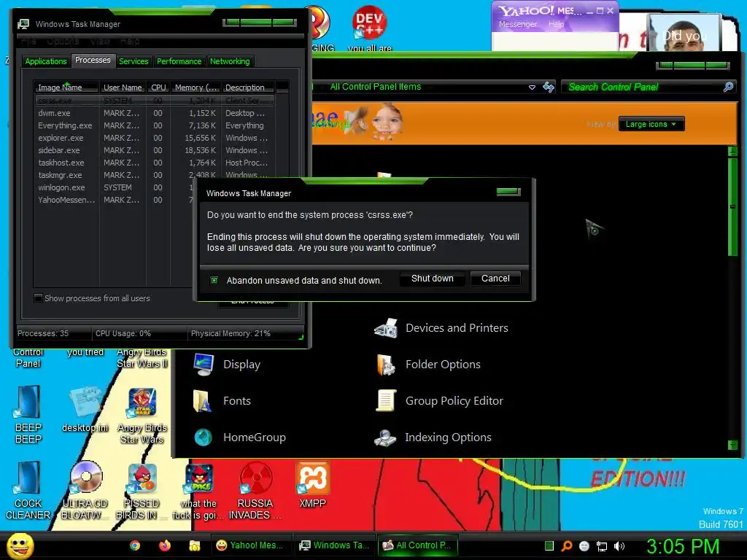Click the smiley Start button
This screenshot has height=560, width=747.
click(x=20, y=545)
